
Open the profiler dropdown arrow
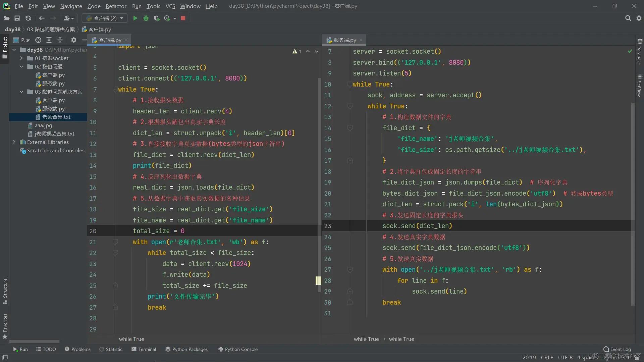pyautogui.click(x=175, y=18)
